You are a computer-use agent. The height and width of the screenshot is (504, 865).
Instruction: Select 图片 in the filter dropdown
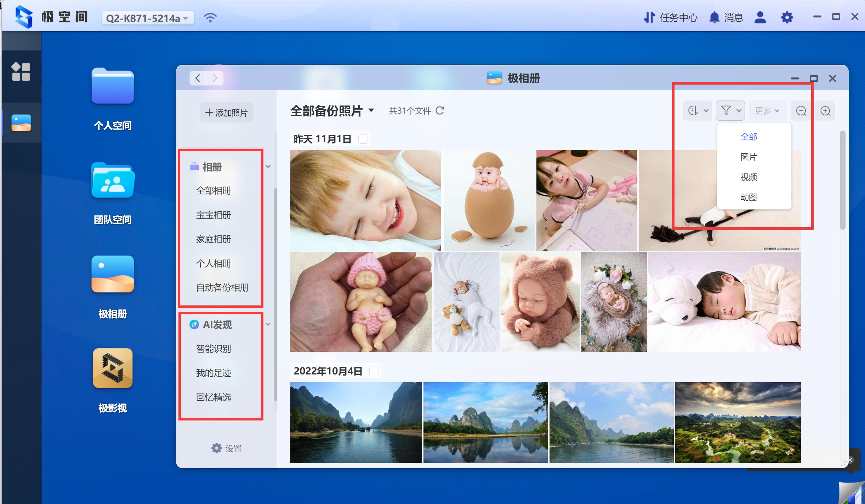(750, 156)
